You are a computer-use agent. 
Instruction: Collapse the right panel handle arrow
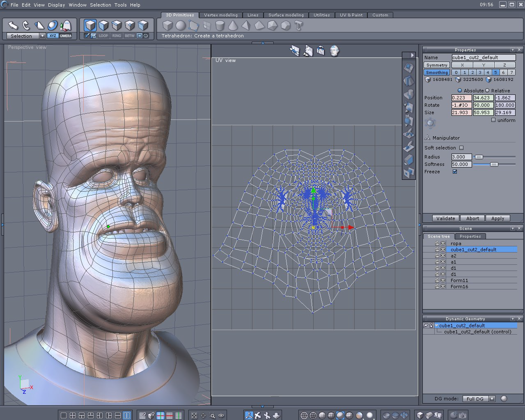pyautogui.click(x=420, y=225)
